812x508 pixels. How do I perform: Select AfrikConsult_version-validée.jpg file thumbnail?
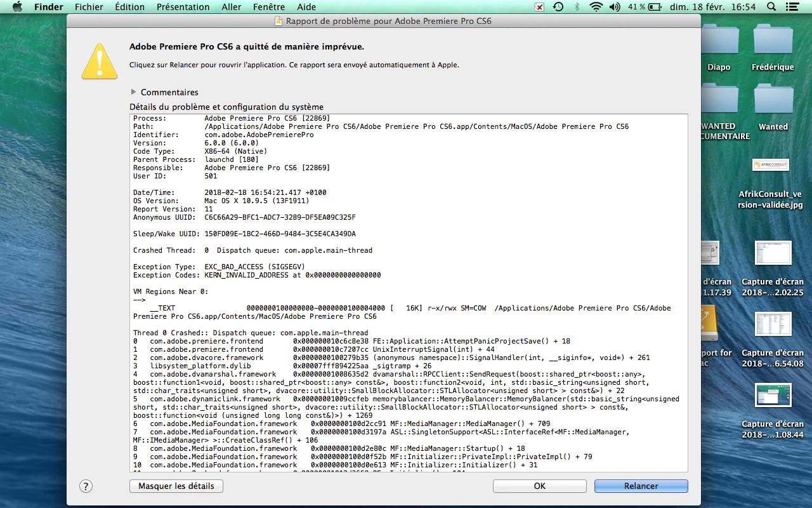(x=770, y=165)
